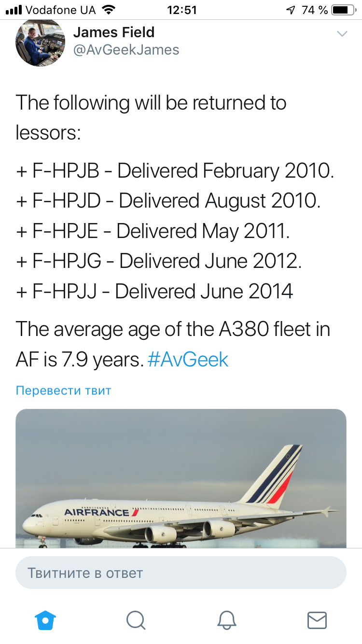362x644 pixels.
Task: Open the @AvGeekJames handle
Action: (x=126, y=50)
